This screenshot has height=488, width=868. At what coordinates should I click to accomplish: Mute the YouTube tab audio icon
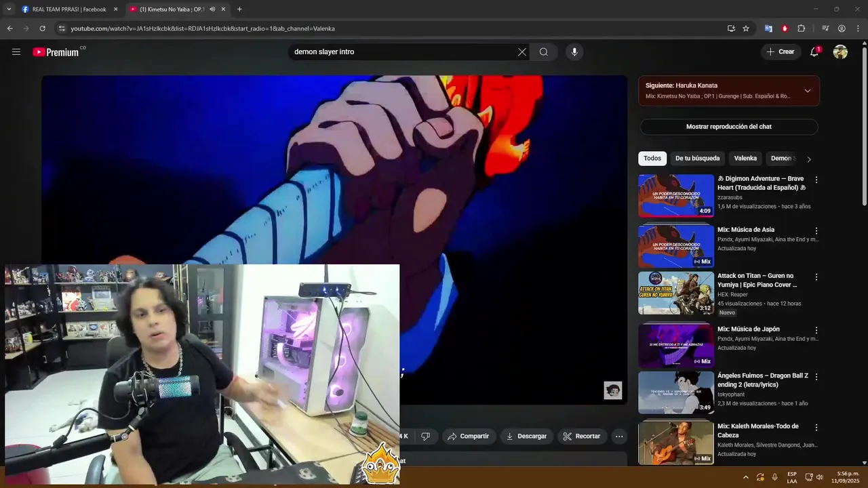tap(212, 9)
